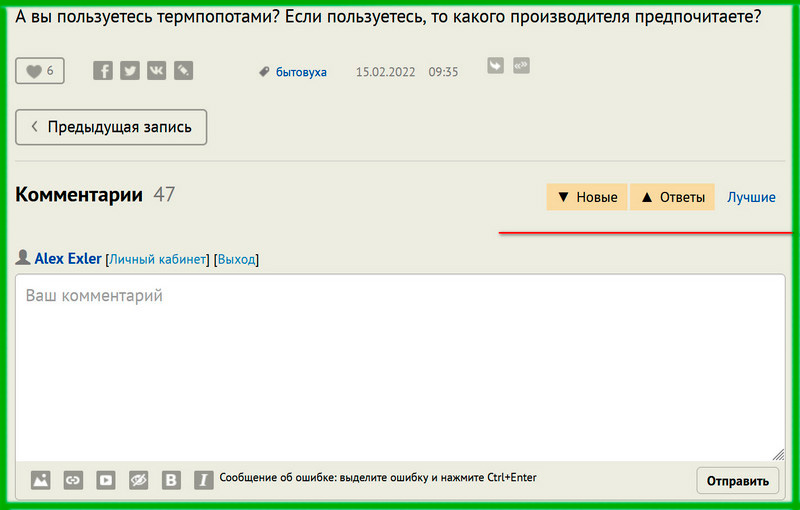
Task: Toggle bold text formatting
Action: (172, 480)
